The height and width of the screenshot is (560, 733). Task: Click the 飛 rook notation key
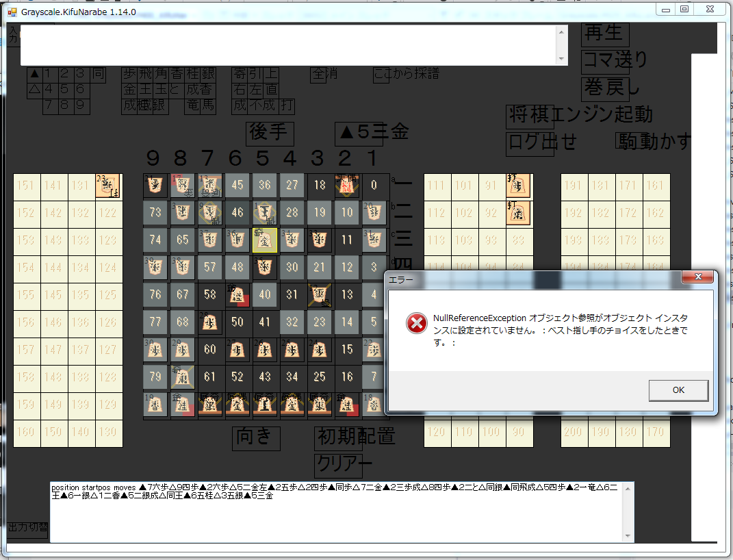tap(145, 75)
